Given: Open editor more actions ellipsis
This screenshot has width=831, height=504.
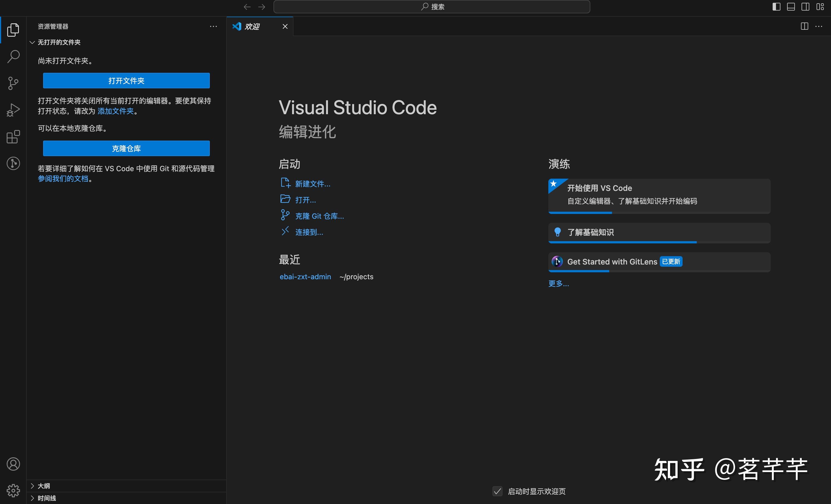Looking at the screenshot, I should (819, 26).
